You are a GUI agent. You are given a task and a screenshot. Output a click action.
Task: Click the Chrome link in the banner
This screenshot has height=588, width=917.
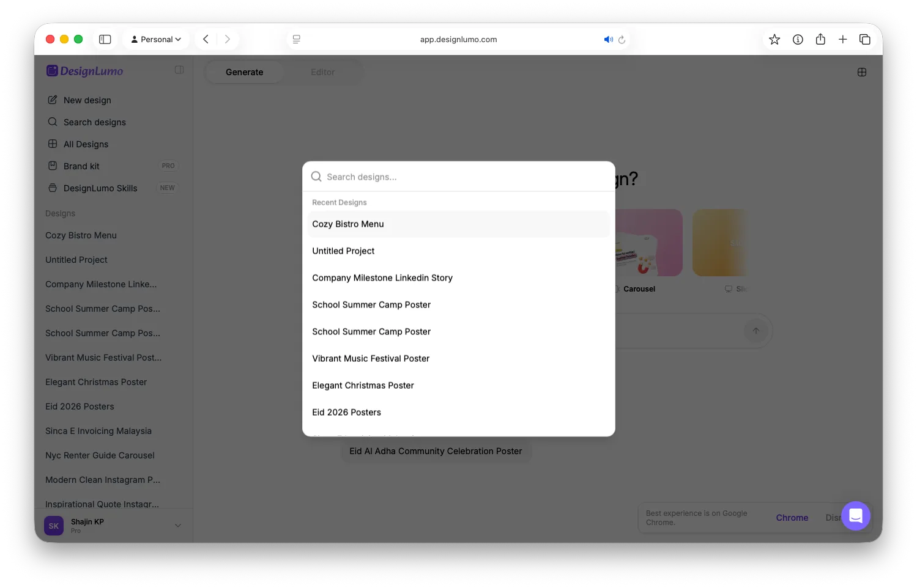pyautogui.click(x=792, y=518)
